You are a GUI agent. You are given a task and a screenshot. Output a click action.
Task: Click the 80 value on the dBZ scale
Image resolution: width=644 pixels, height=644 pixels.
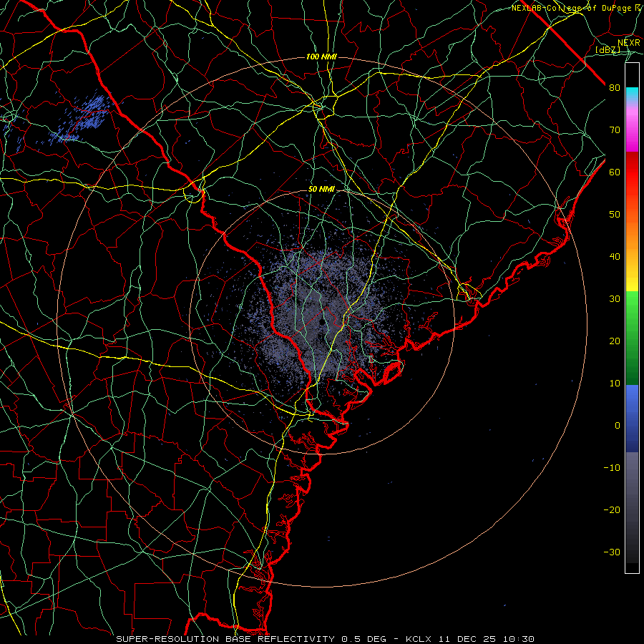point(615,88)
